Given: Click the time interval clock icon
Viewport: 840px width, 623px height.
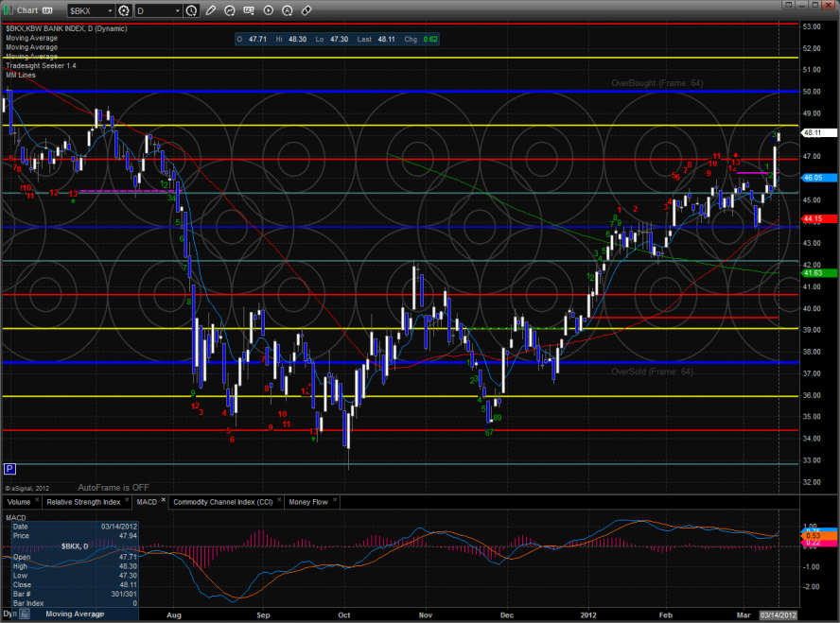Looking at the screenshot, I should point(193,11).
